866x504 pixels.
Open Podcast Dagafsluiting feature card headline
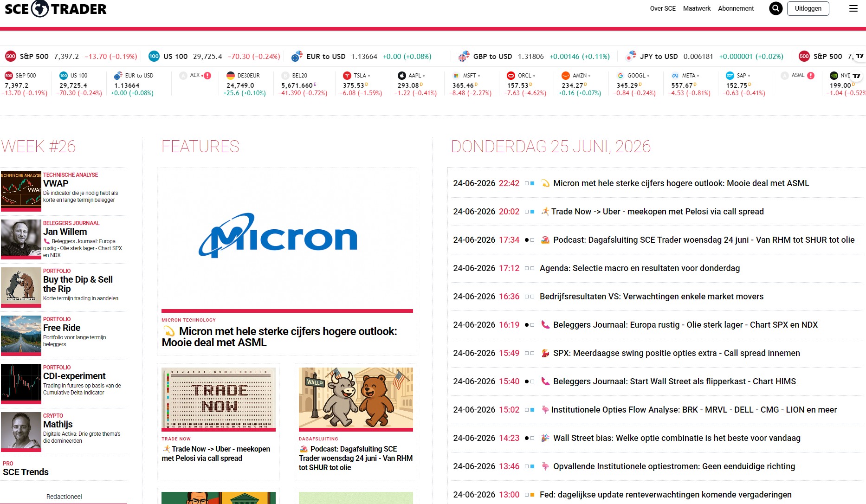click(x=355, y=458)
